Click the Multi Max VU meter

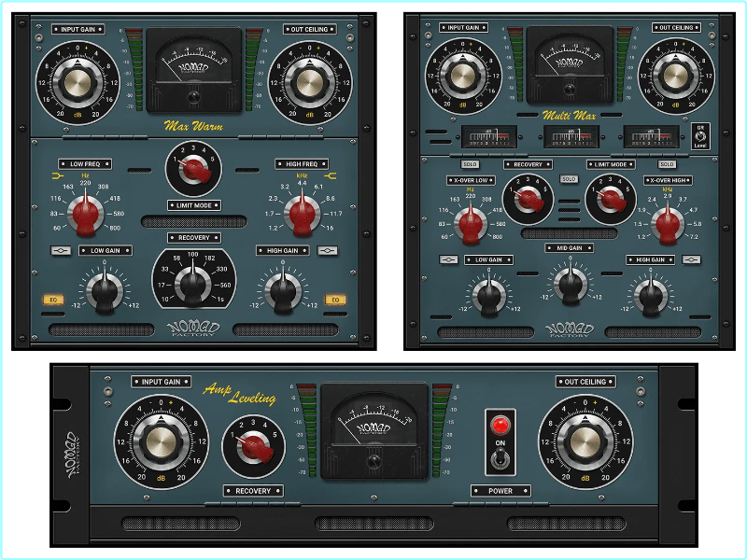(x=570, y=64)
